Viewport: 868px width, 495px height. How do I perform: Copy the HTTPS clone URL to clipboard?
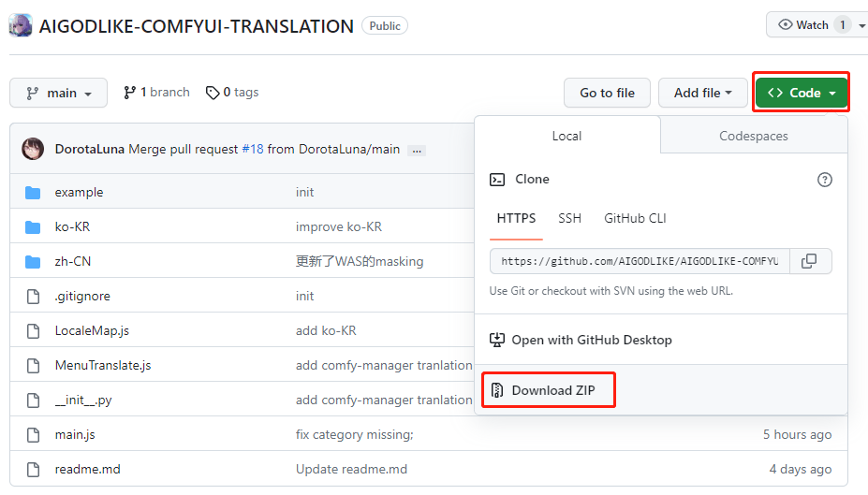[809, 261]
